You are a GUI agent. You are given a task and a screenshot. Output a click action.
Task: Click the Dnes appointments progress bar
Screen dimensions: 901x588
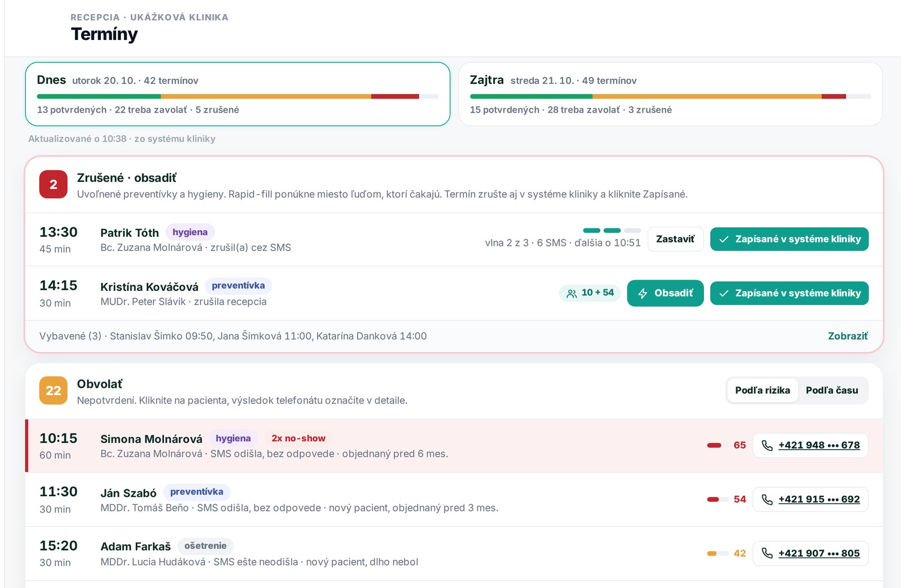[x=238, y=96]
